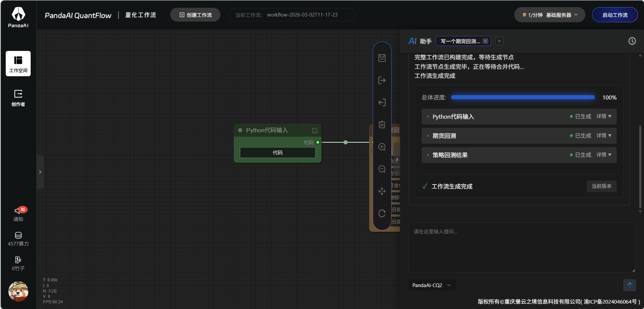Open the 4577算力 compute balance
Viewport: 644px width, 309px height.
coord(18,239)
